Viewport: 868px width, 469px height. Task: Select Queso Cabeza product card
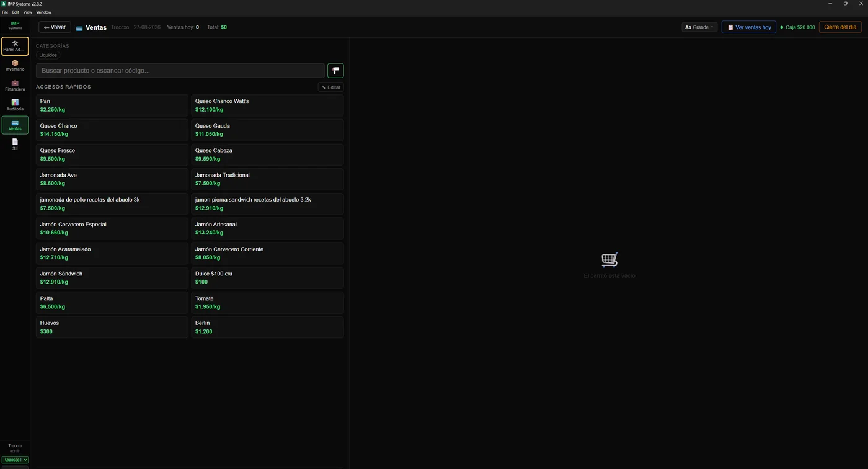267,154
